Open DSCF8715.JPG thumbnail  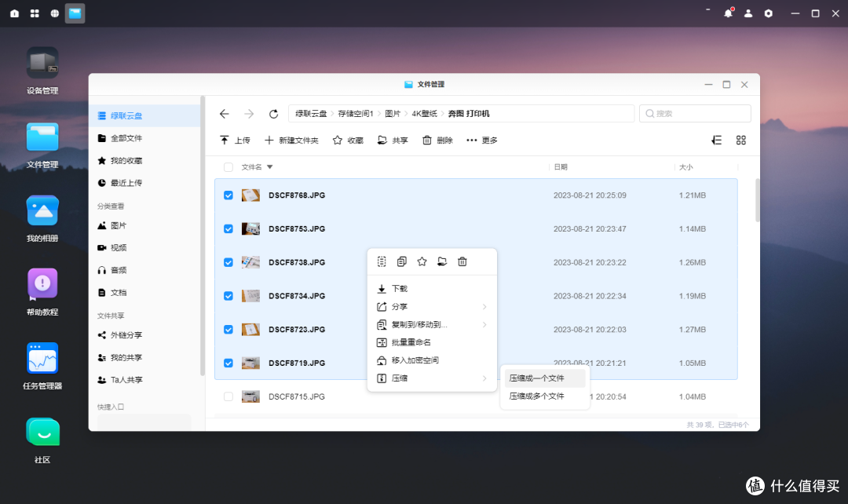250,396
